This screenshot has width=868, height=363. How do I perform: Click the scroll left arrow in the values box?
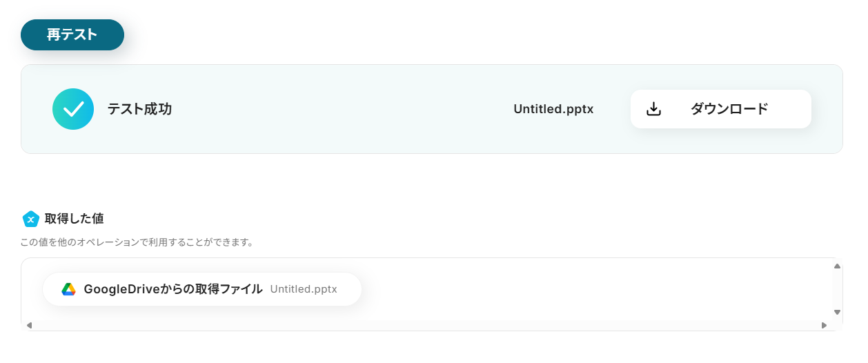(x=29, y=326)
